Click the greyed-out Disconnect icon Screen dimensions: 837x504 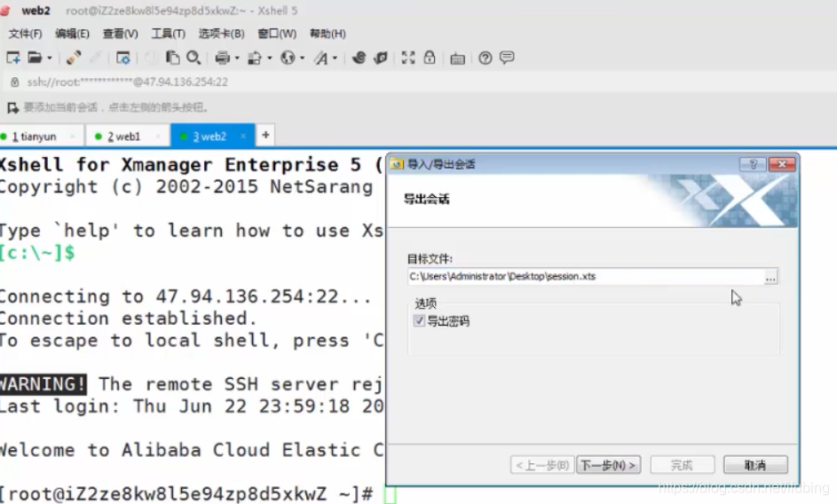coord(95,57)
